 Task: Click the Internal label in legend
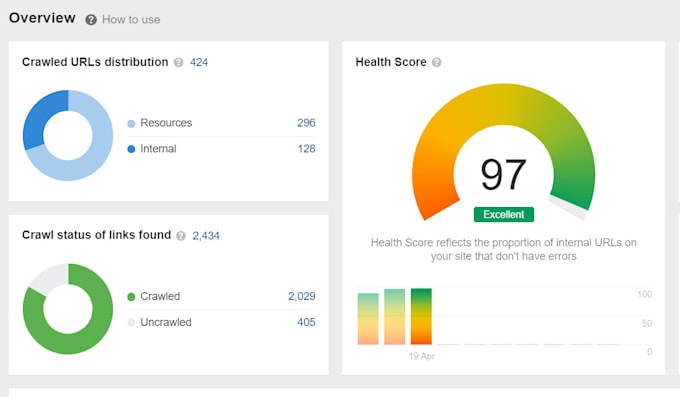[x=158, y=149]
